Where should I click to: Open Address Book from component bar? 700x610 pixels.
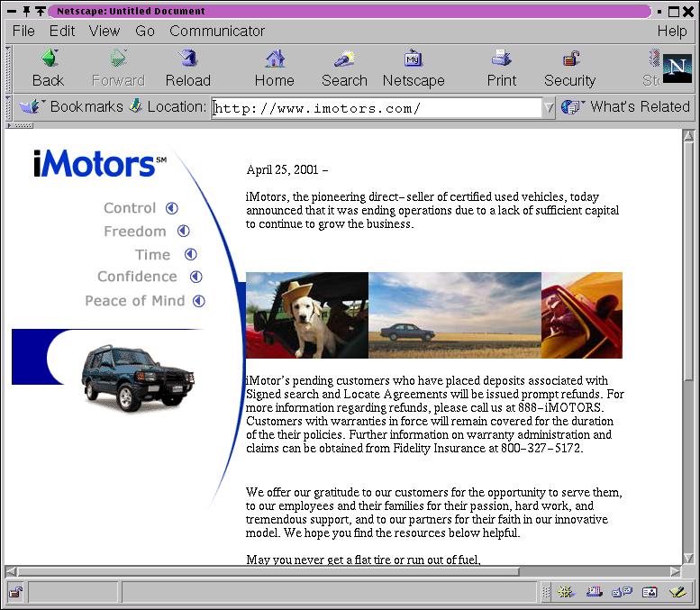650,592
